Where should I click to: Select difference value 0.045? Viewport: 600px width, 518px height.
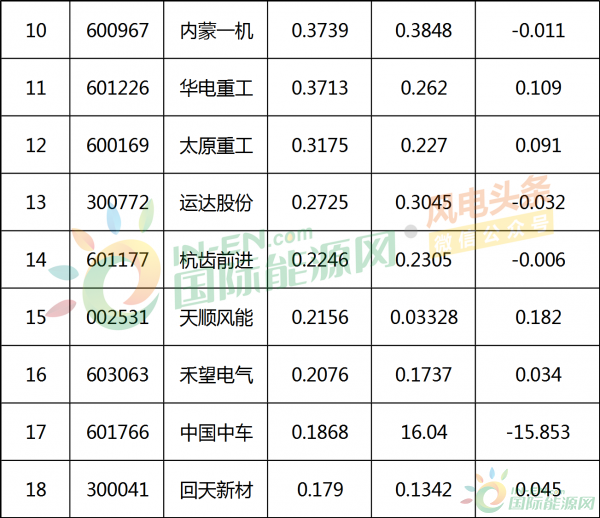tap(538, 489)
